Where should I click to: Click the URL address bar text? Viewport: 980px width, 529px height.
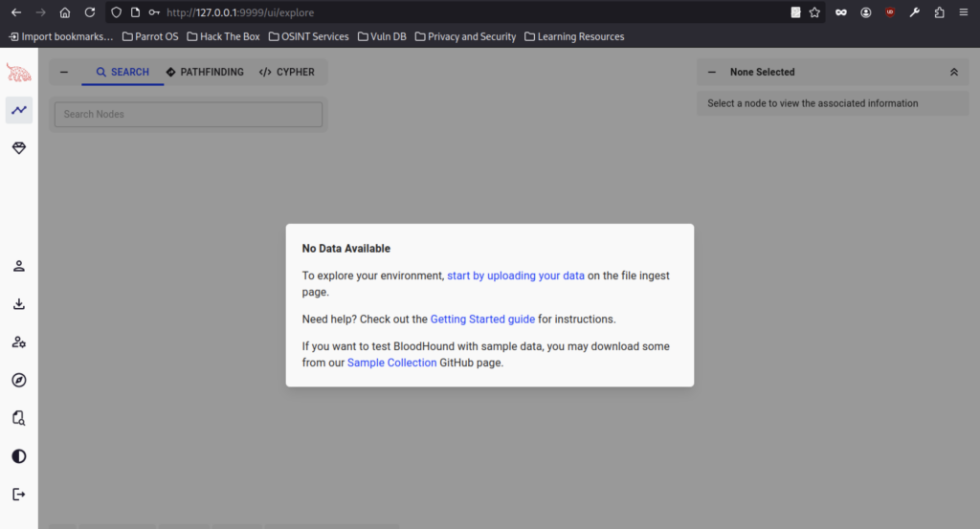click(240, 12)
